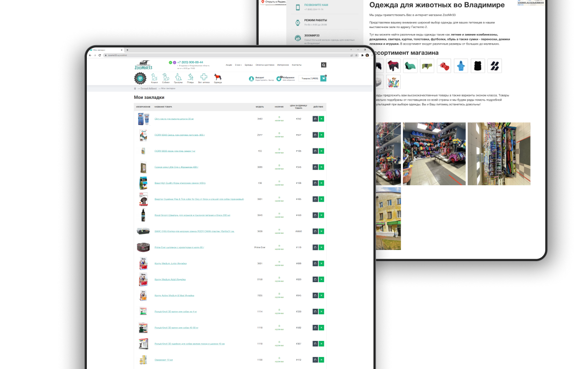This screenshot has width=588, height=369.
Task: Add the Little One hay row to cart
Action: (315, 167)
